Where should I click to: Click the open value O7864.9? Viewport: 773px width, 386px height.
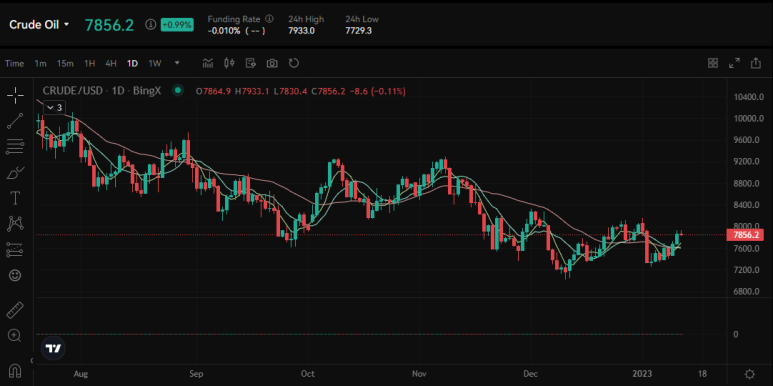coord(213,91)
